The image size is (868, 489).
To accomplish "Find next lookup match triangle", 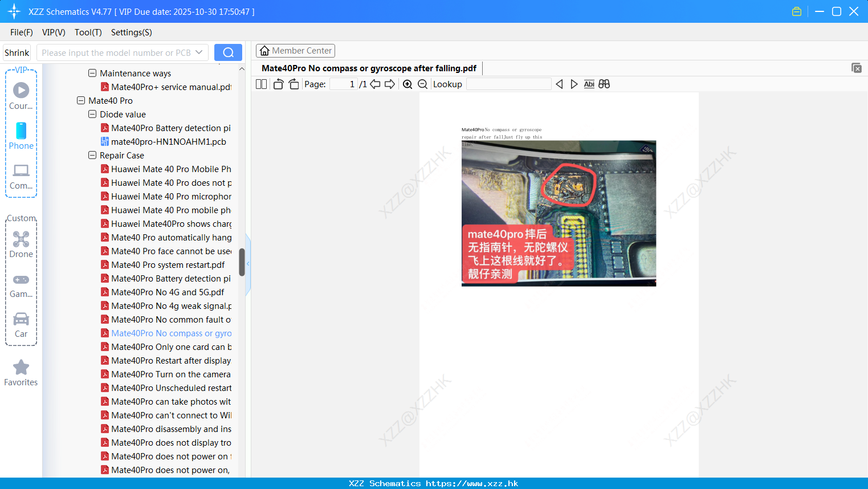I will 574,84.
